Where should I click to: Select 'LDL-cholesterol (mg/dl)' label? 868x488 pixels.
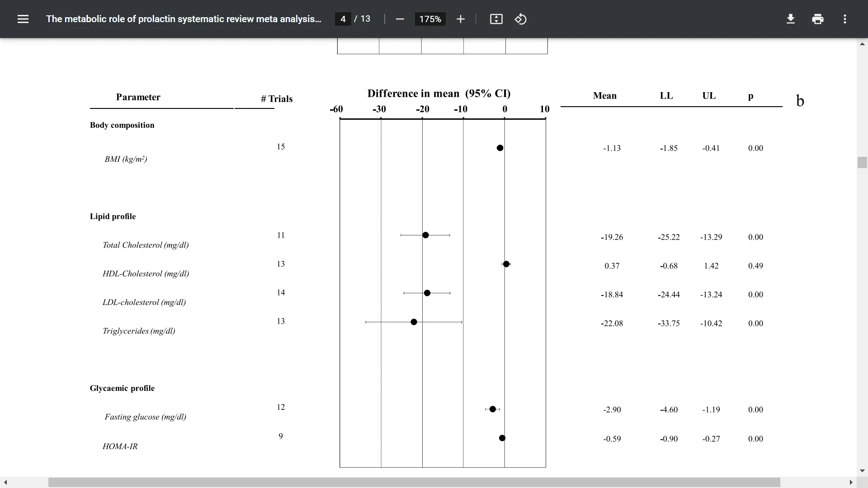coord(144,302)
